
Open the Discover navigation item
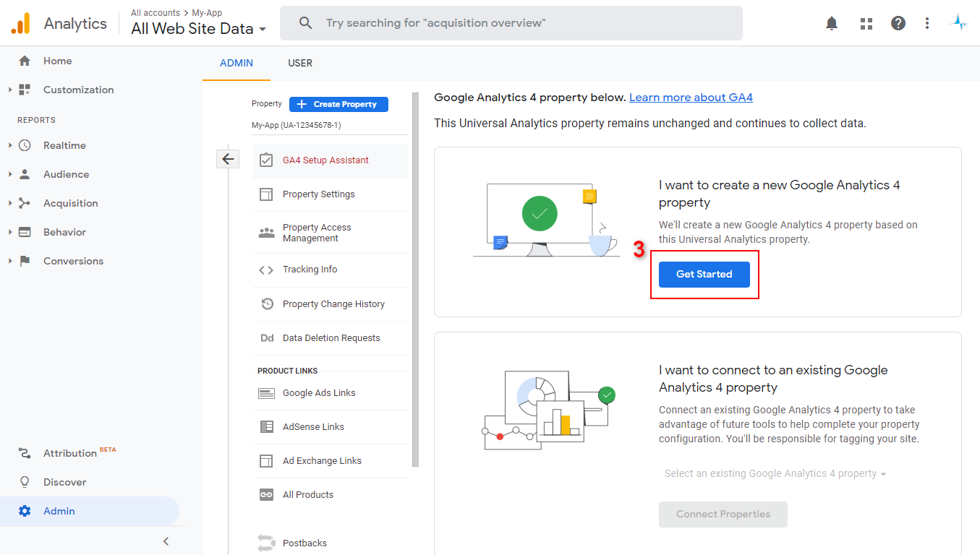pos(64,482)
